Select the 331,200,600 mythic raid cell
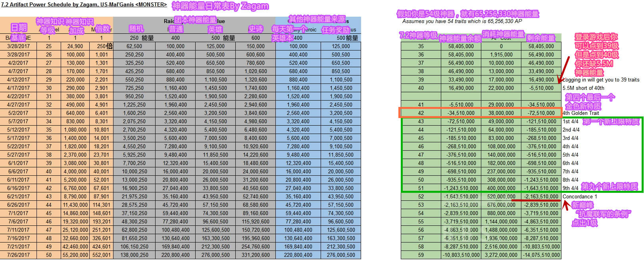 point(256,255)
